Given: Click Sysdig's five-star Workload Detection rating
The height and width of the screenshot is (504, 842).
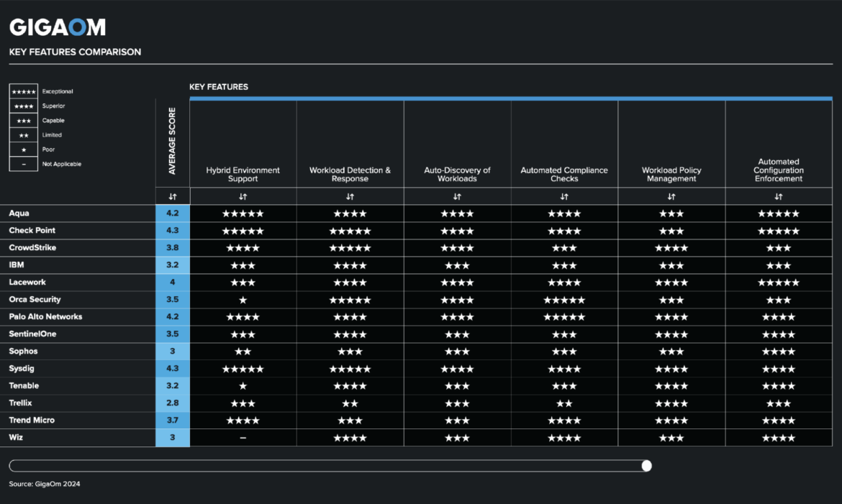Looking at the screenshot, I should (350, 368).
